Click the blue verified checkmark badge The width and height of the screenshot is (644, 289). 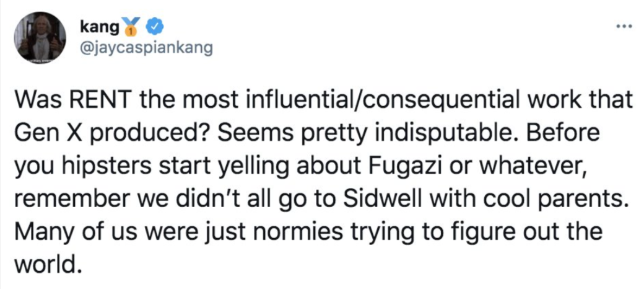pyautogui.click(x=158, y=27)
